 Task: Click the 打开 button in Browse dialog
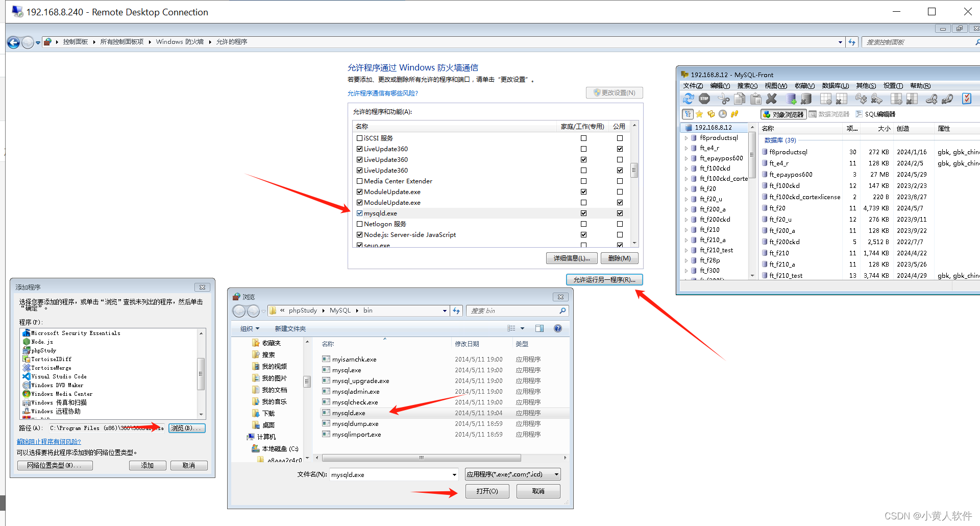coord(487,491)
